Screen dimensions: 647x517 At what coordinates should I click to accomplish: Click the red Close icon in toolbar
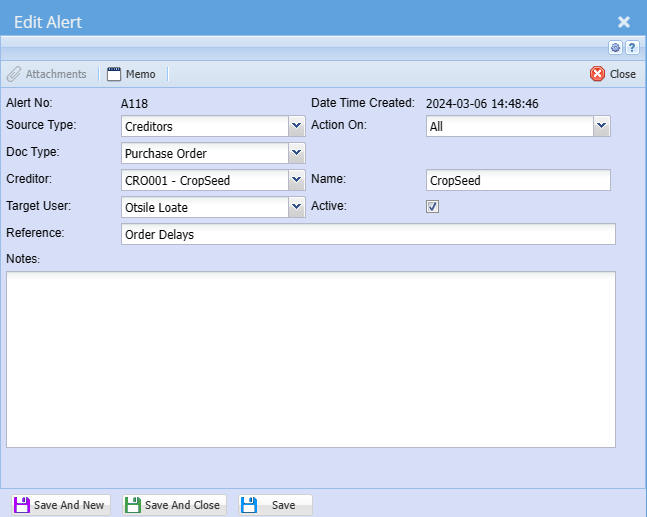pos(598,74)
